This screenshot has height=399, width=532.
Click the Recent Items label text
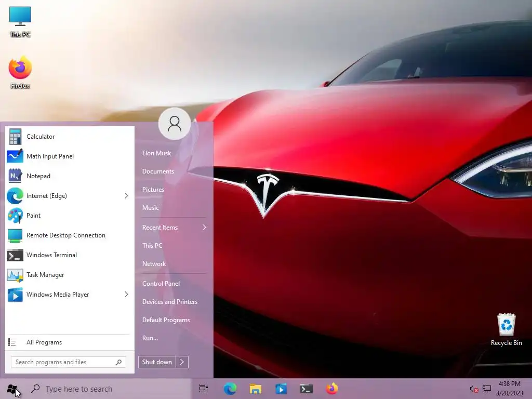(x=160, y=228)
